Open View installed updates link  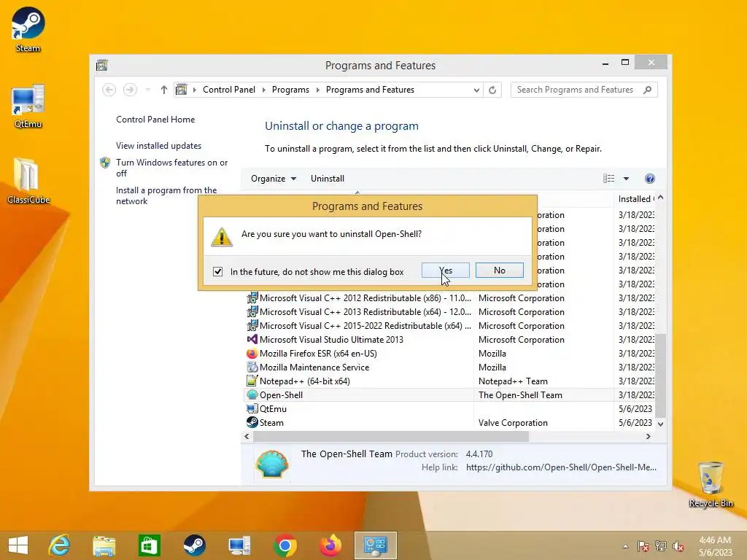click(x=158, y=146)
